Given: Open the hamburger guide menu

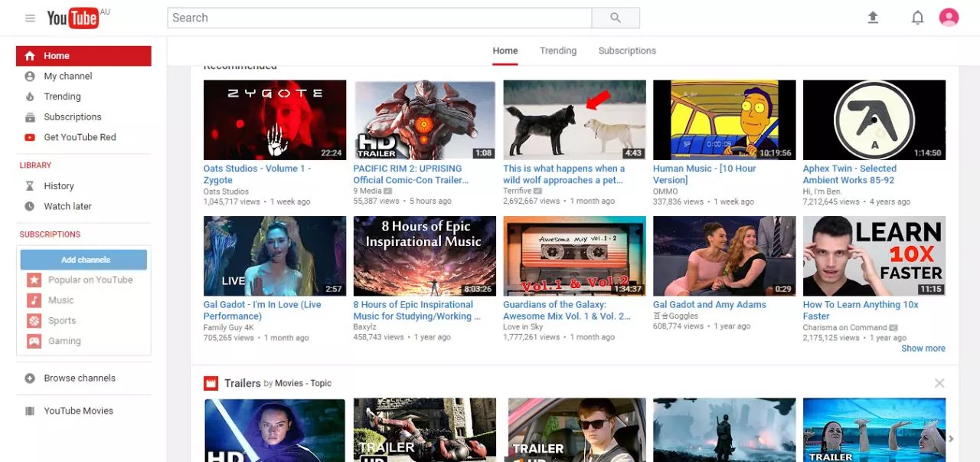Looking at the screenshot, I should coord(30,18).
